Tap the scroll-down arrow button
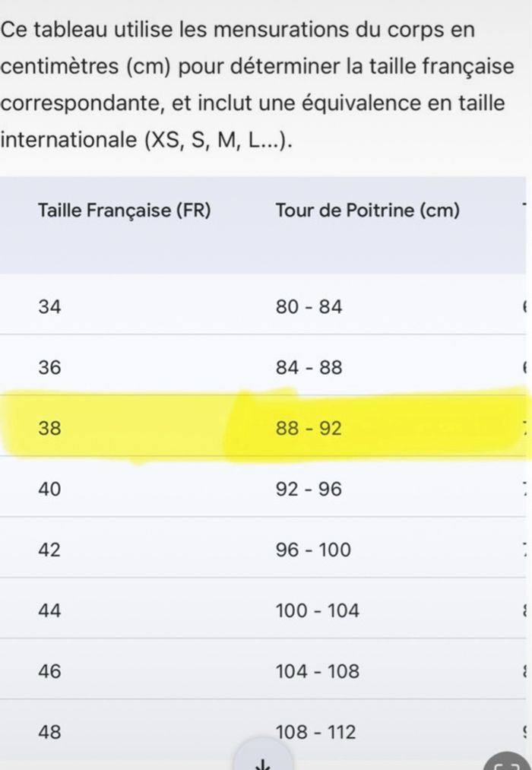Viewport: 532px width, 770px height. 263,762
